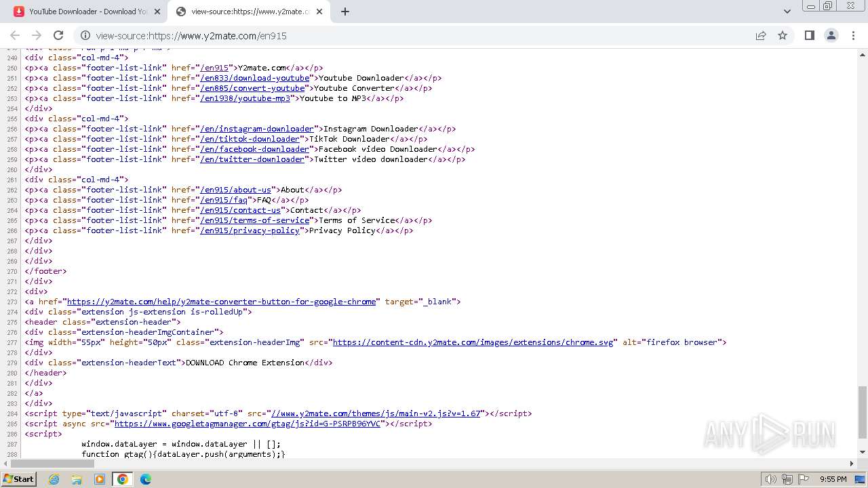868x488 pixels.
Task: Click the vertical scrollbar down arrow
Action: pyautogui.click(x=863, y=452)
